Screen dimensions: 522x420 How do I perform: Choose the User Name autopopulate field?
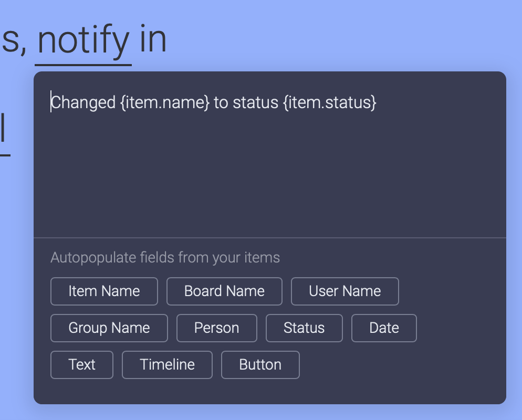click(x=345, y=291)
